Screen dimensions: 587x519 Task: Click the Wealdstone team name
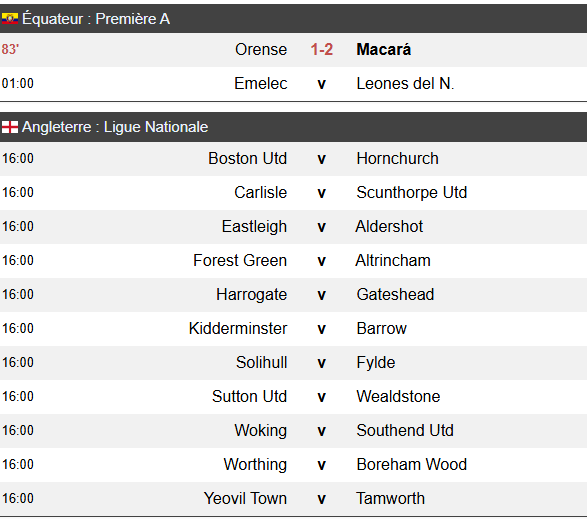coord(398,397)
